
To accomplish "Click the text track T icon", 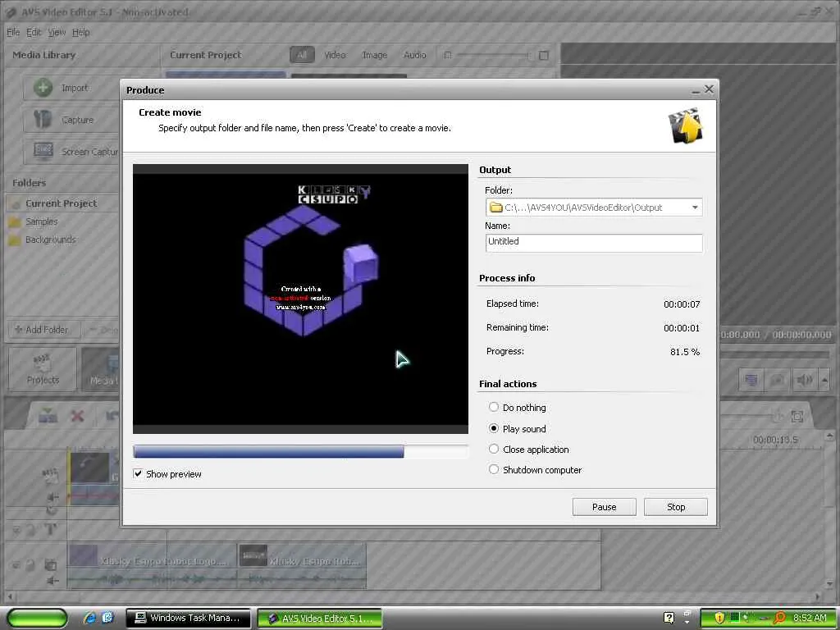I will (50, 531).
